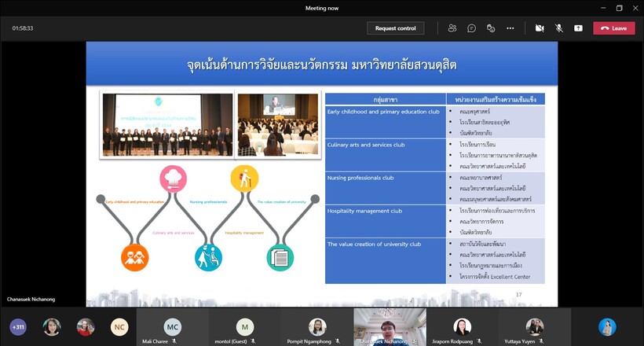Open the reactions and raise hand icon
Image resolution: width=644 pixels, height=346 pixels.
[x=491, y=28]
